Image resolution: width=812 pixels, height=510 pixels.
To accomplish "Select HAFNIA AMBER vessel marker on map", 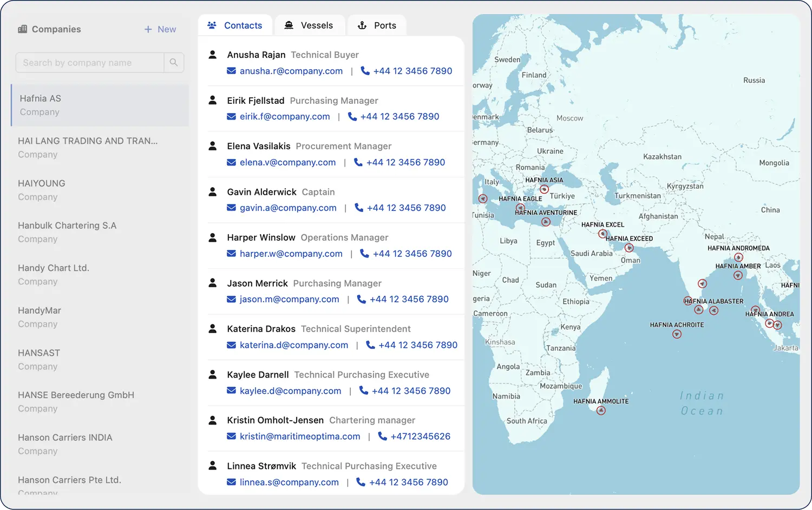I will pos(738,275).
